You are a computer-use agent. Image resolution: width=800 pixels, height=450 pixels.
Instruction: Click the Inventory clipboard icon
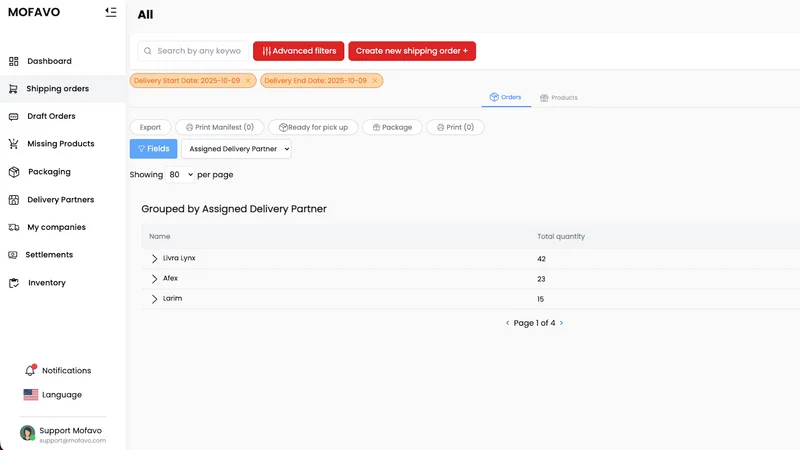pos(14,283)
